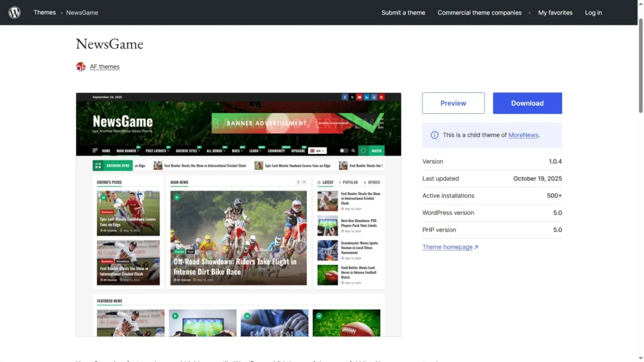Click the version number 1.0.4

tap(555, 162)
